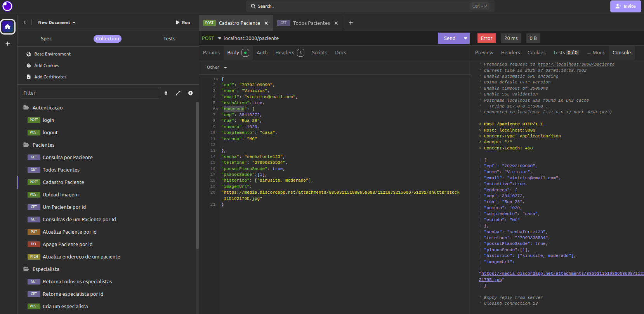Go back using the left chevron
Image resolution: width=644 pixels, height=314 pixels.
tap(25, 23)
